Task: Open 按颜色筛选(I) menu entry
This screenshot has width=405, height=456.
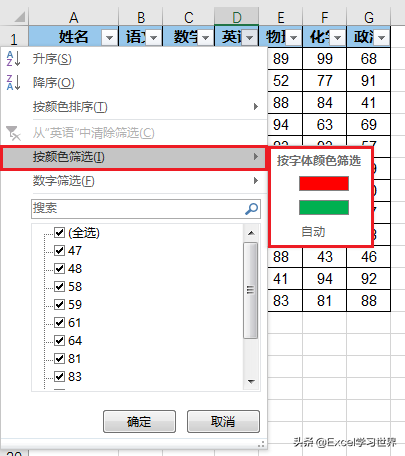Action: coord(133,157)
